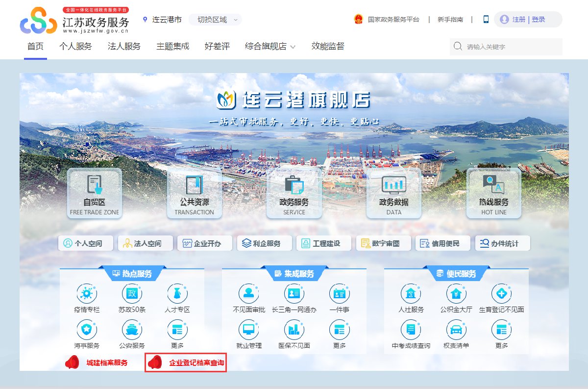Open the 生育登记不见面 icon
588x389 pixels.
click(x=502, y=293)
